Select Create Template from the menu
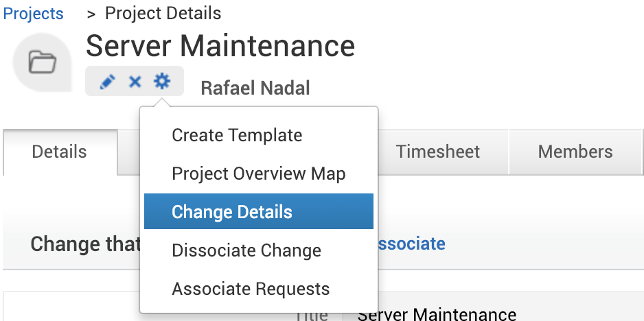Image resolution: width=644 pixels, height=321 pixels. pyautogui.click(x=237, y=135)
